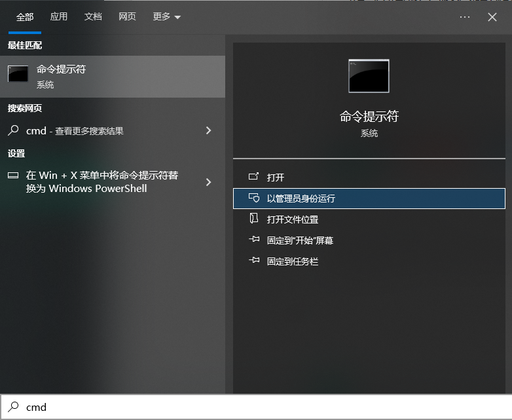Screen dimensions: 512x420
Task: Close the search panel with X
Action: pyautogui.click(x=492, y=17)
